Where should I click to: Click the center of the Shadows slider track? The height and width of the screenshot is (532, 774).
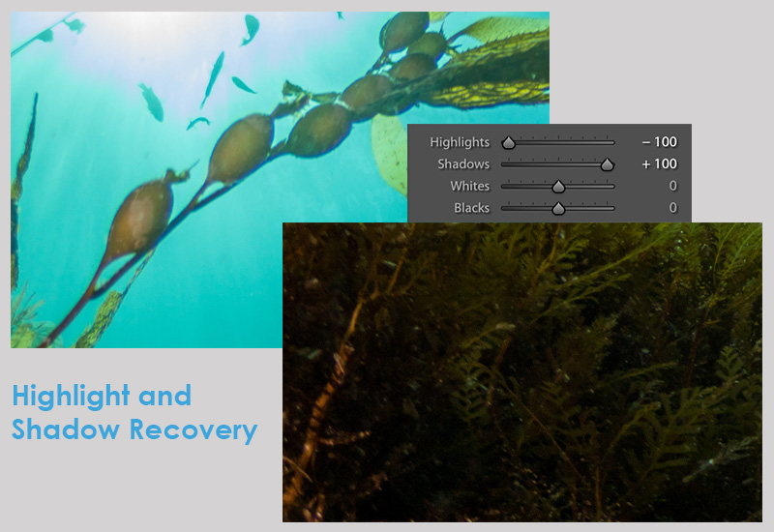click(558, 165)
